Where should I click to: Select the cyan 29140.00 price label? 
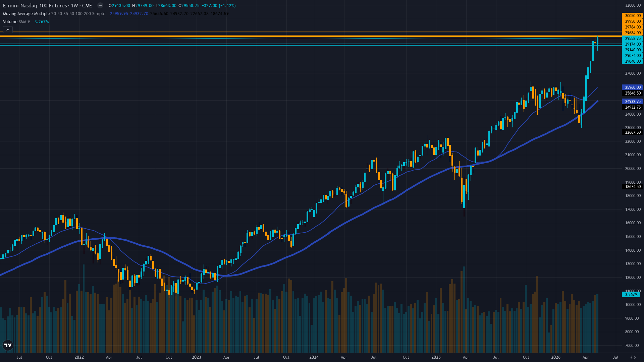(x=632, y=50)
